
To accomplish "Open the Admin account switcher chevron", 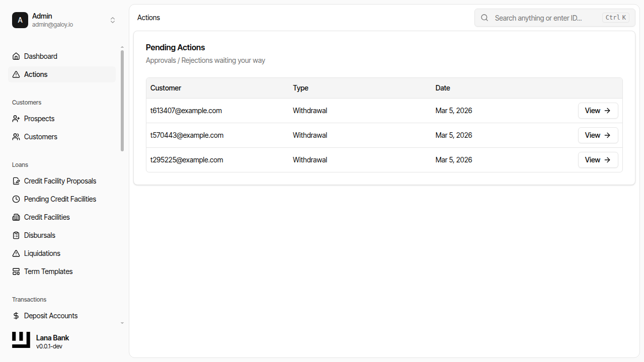I will [113, 20].
